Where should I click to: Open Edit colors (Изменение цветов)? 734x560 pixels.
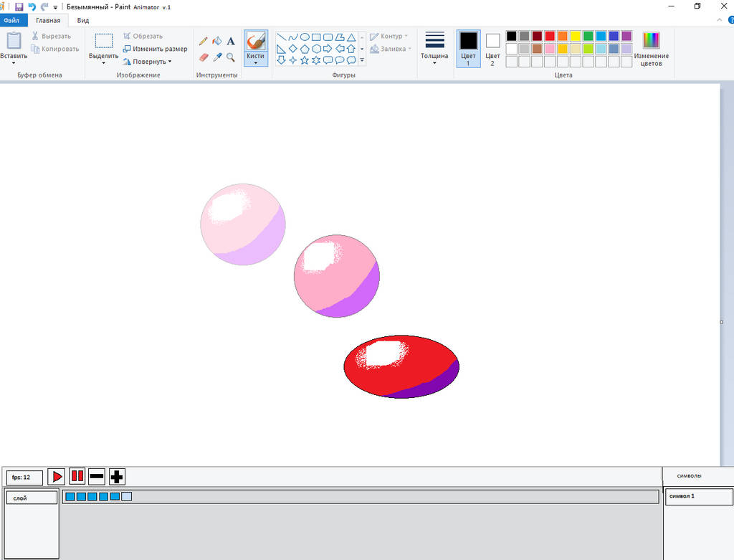(651, 49)
